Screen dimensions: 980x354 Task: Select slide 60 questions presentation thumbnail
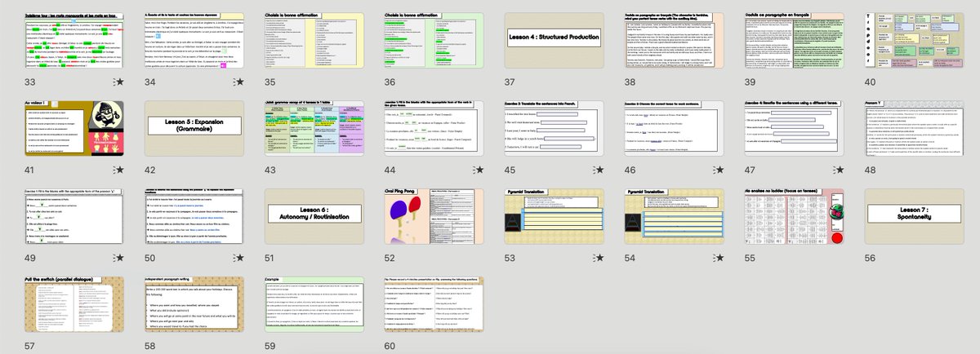pyautogui.click(x=434, y=303)
